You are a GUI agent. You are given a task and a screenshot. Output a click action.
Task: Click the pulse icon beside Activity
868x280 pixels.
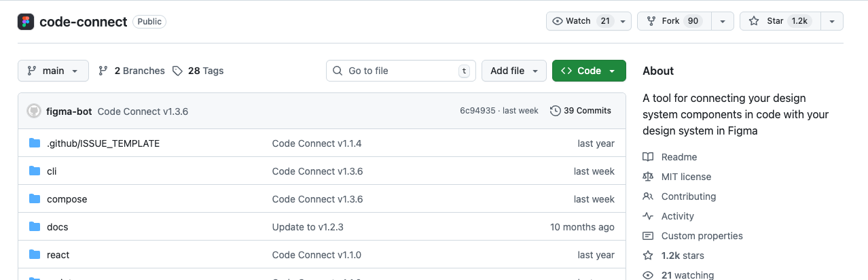click(x=648, y=216)
